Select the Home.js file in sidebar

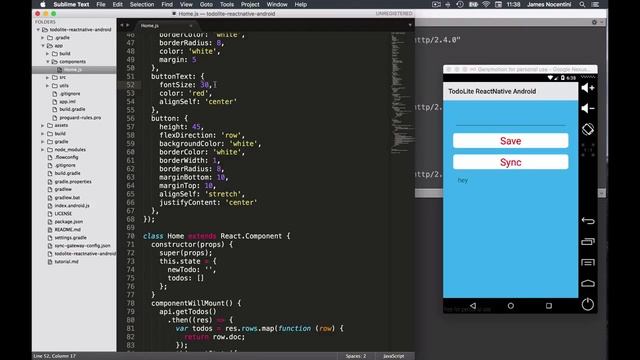click(74, 70)
